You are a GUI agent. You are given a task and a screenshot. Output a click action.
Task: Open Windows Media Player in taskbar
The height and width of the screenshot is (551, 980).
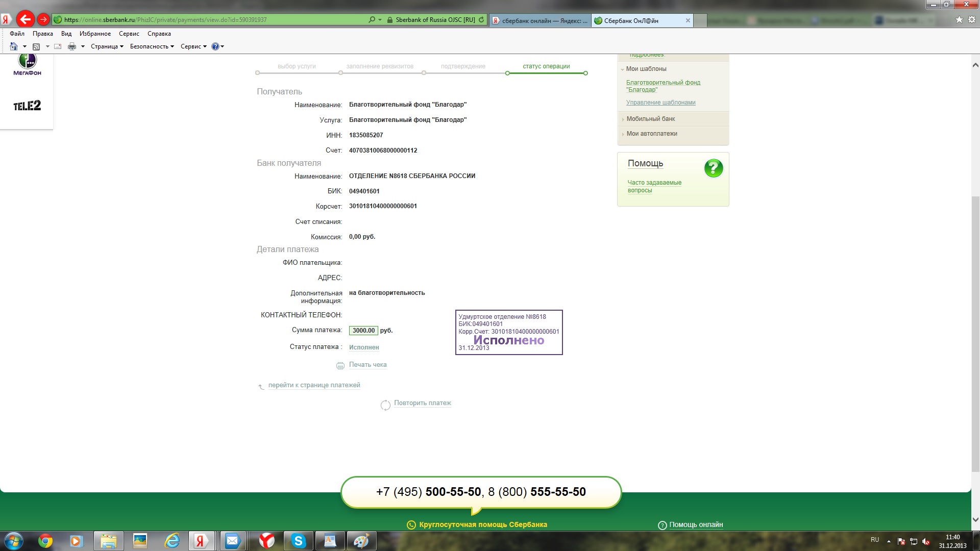[76, 541]
